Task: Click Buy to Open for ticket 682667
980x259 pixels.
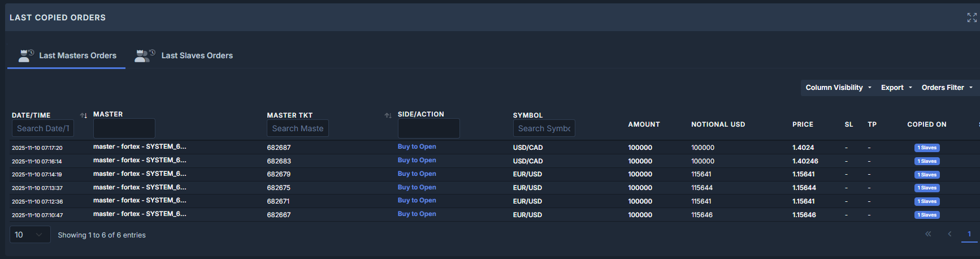Action: pyautogui.click(x=417, y=214)
